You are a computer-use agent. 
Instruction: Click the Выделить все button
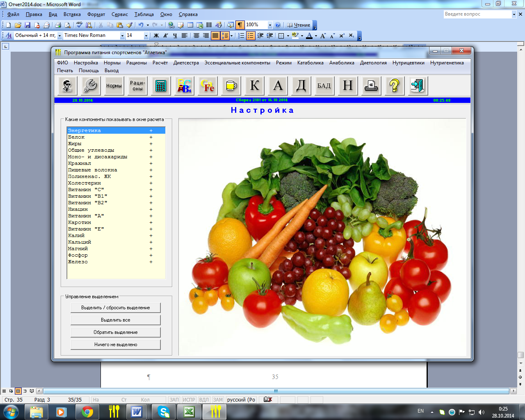point(115,320)
